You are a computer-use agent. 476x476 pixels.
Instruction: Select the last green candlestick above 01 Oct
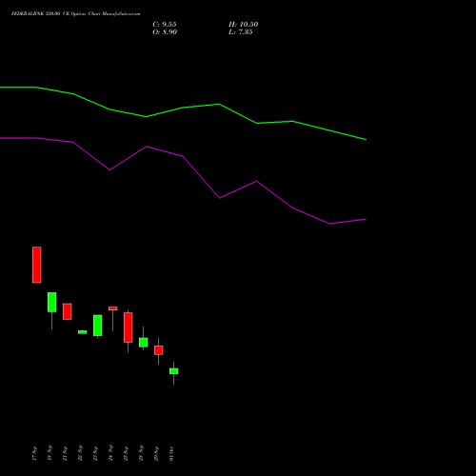point(174,371)
